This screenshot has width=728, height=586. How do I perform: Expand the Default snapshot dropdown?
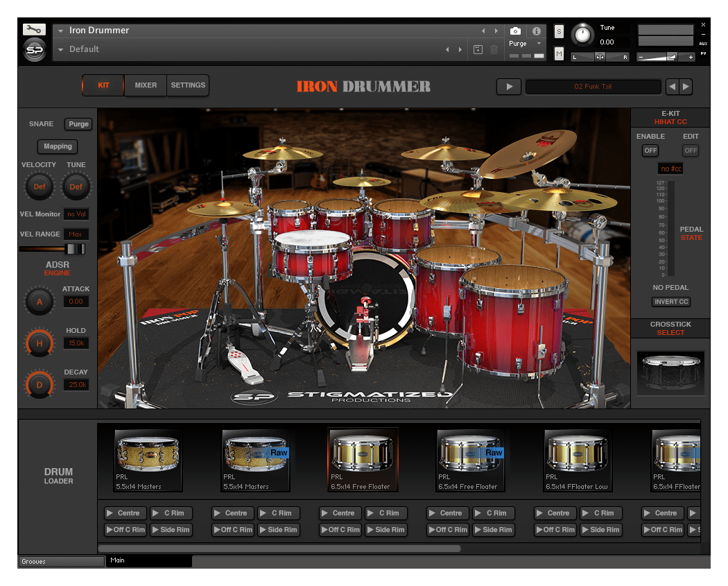pyautogui.click(x=60, y=49)
